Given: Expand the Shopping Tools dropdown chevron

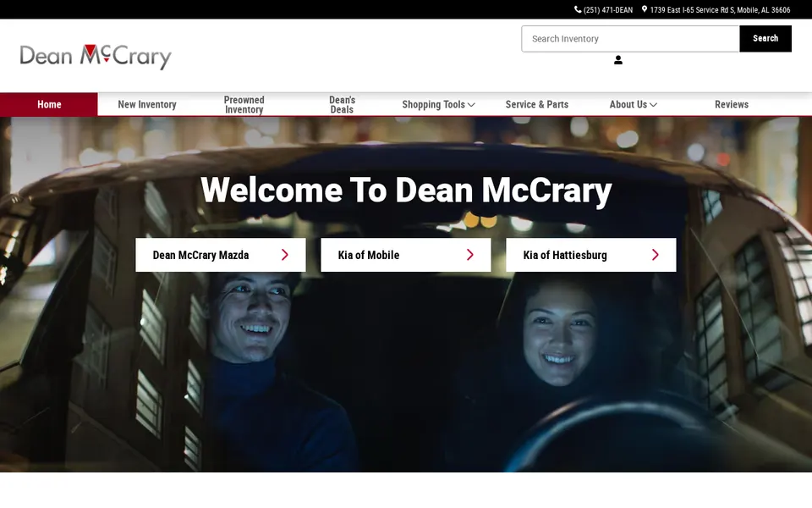Looking at the screenshot, I should [471, 105].
